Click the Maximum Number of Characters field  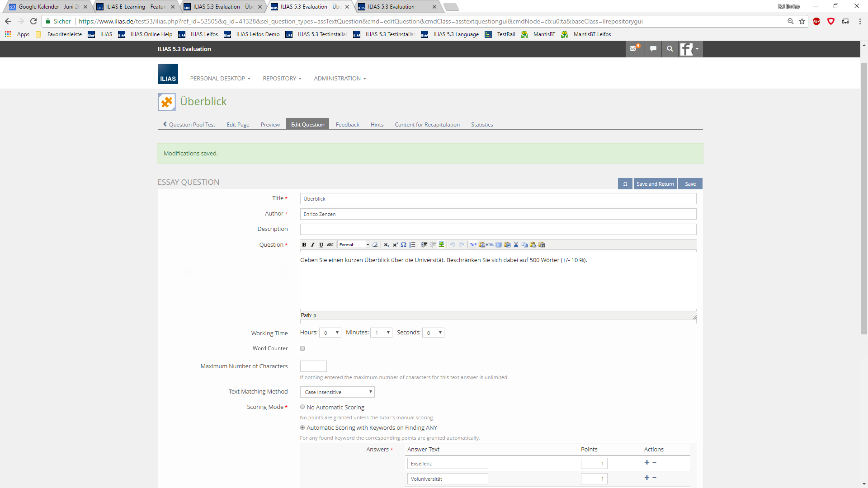pos(313,366)
